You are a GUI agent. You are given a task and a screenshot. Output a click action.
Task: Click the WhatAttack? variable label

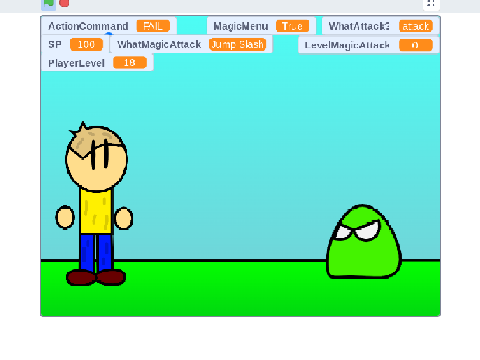[x=359, y=26]
